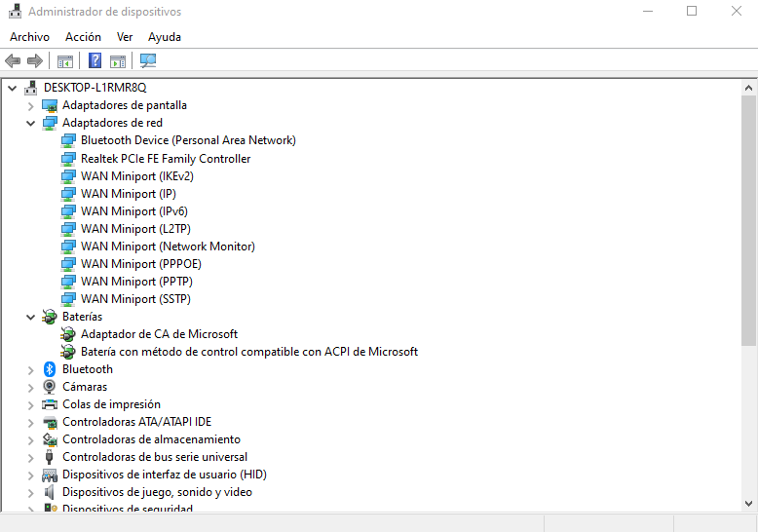Select WAN Miniport (IPv6)
The image size is (758, 532).
(134, 211)
